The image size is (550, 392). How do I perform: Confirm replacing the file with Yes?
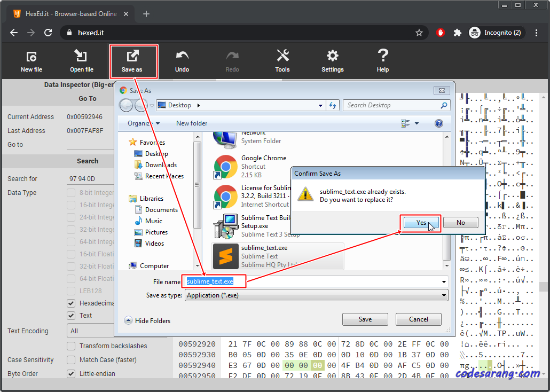point(421,223)
